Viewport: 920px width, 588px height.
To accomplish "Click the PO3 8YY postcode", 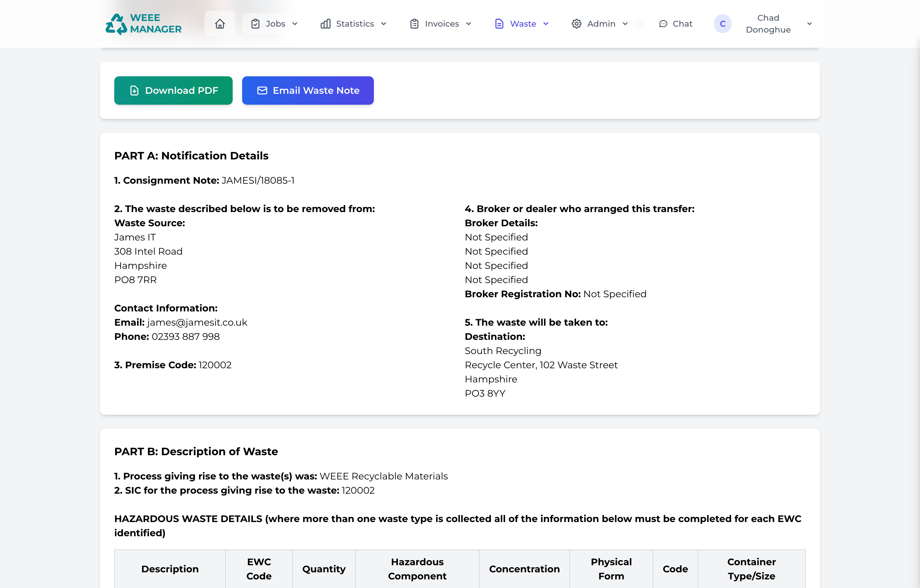I will (485, 393).
